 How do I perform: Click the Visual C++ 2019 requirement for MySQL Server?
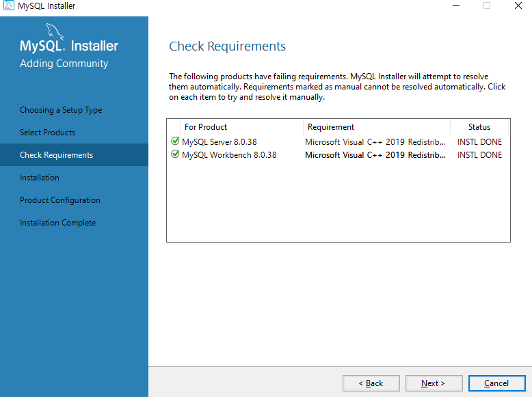click(x=375, y=141)
